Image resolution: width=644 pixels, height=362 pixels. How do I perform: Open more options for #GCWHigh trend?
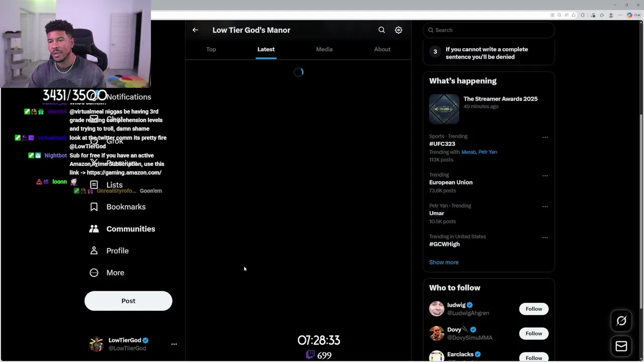tap(545, 237)
